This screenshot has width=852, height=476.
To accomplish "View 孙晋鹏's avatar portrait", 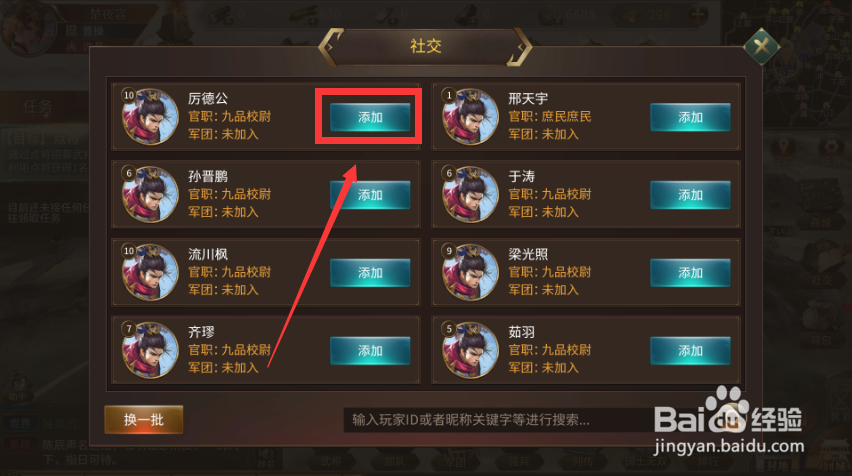I will coord(150,194).
